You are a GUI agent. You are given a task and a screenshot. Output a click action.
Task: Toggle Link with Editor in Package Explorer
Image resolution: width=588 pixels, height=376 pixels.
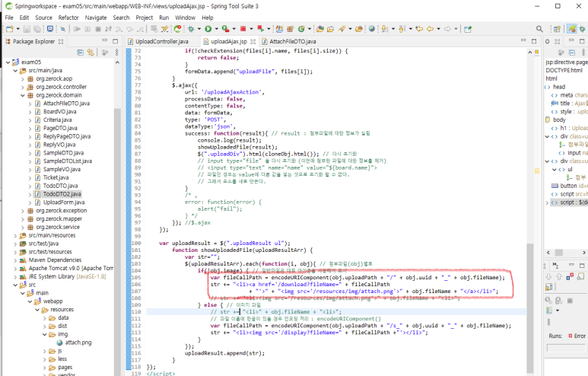click(91, 53)
